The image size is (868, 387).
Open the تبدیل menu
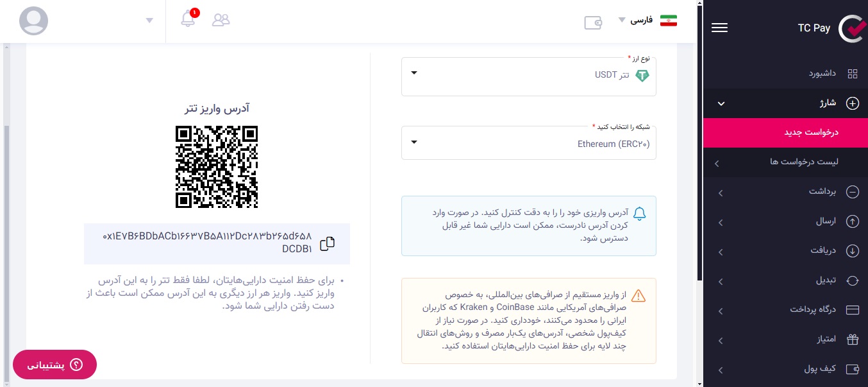pyautogui.click(x=785, y=280)
